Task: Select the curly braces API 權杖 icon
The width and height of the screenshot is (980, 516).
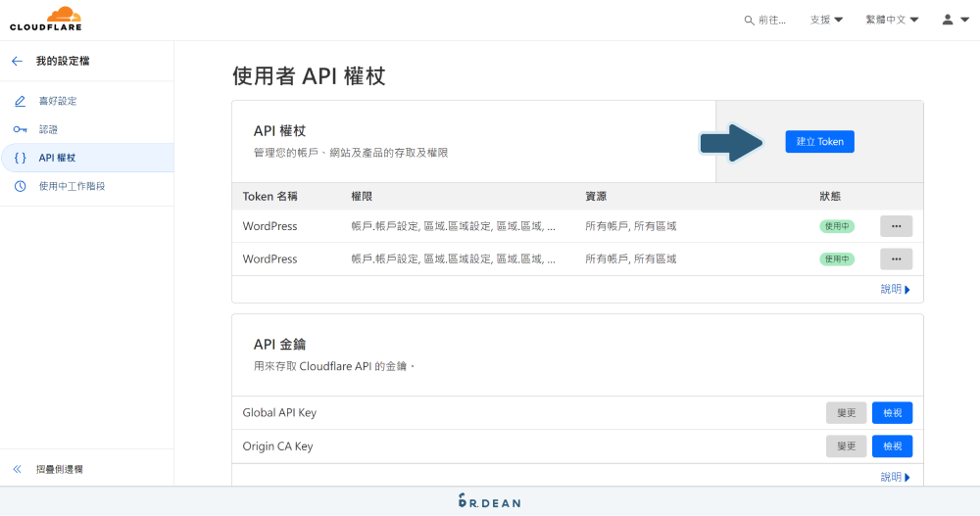Action: tap(20, 158)
